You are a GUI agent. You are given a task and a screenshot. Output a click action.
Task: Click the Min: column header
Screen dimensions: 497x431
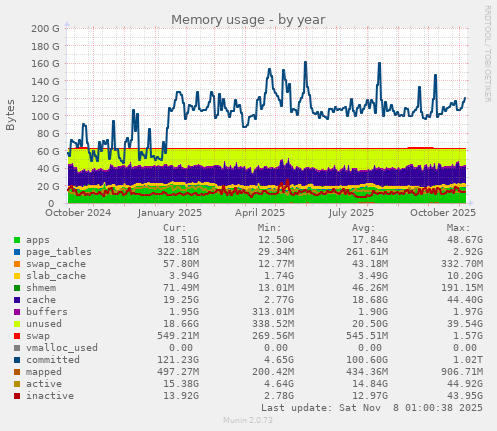coord(269,228)
